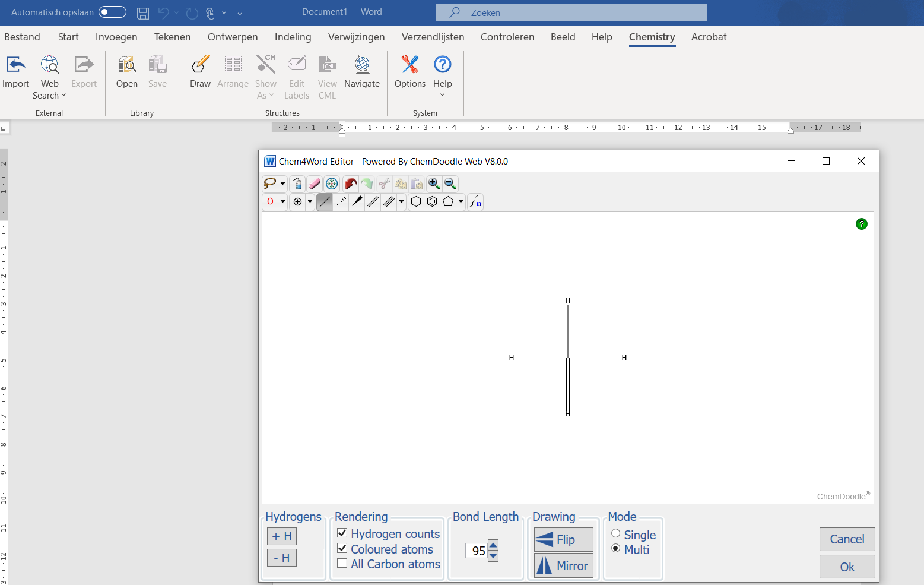This screenshot has width=924, height=585.
Task: Click the Clear canvas bottle icon
Action: point(298,184)
